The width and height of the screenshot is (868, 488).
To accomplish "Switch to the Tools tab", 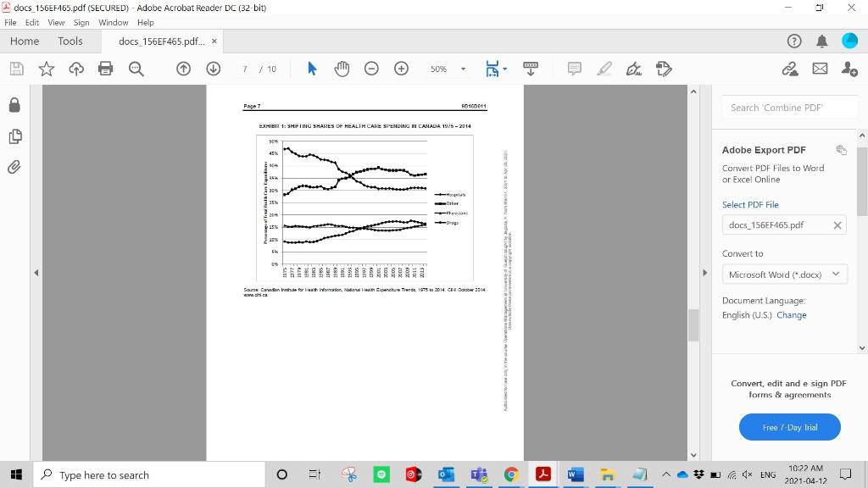I will (x=70, y=41).
